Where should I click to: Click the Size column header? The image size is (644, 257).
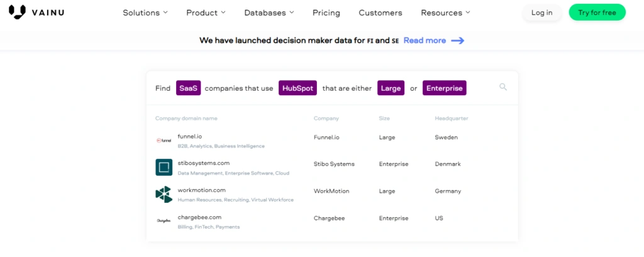384,118
